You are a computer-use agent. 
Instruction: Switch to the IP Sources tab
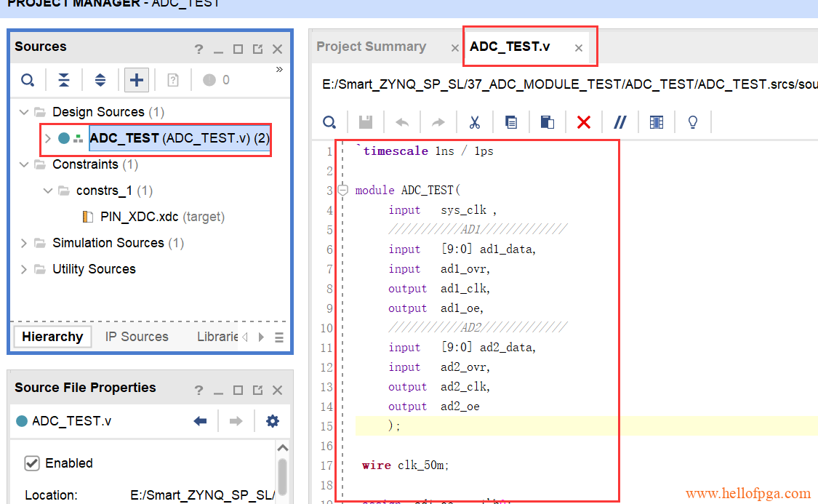click(137, 337)
